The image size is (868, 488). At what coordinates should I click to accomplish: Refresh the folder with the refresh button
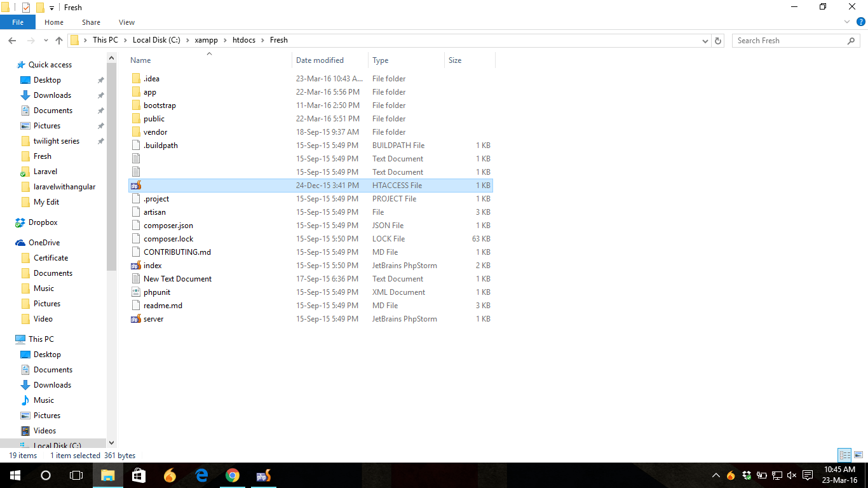tap(718, 41)
